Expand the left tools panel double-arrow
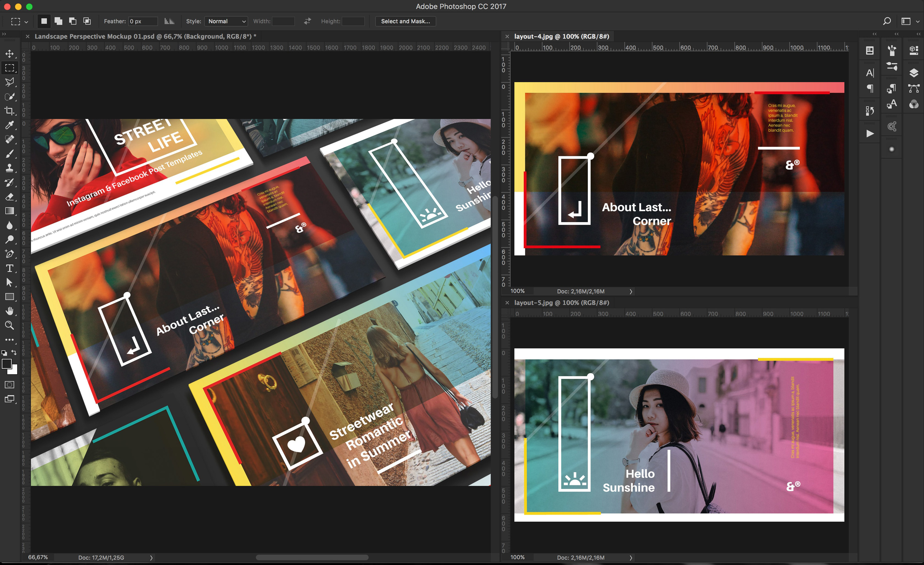This screenshot has height=565, width=924. pyautogui.click(x=4, y=34)
